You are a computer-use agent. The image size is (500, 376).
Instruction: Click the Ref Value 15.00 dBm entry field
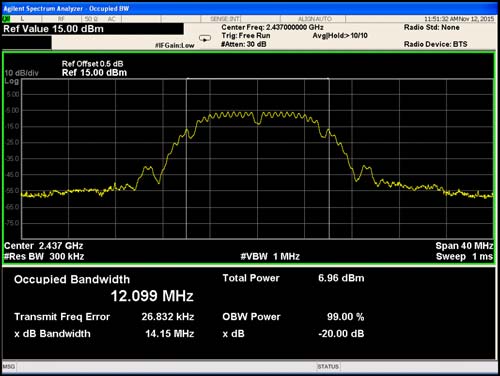tap(93, 29)
